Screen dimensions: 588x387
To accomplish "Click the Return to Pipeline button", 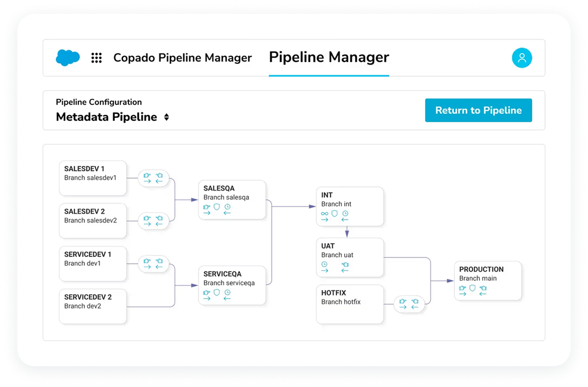I will [x=479, y=110].
